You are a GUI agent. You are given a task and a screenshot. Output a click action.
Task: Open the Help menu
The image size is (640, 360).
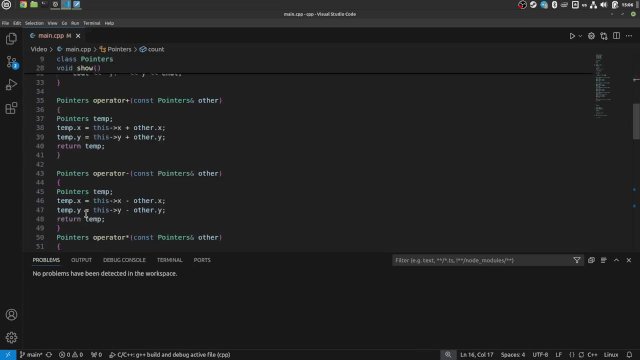109,23
